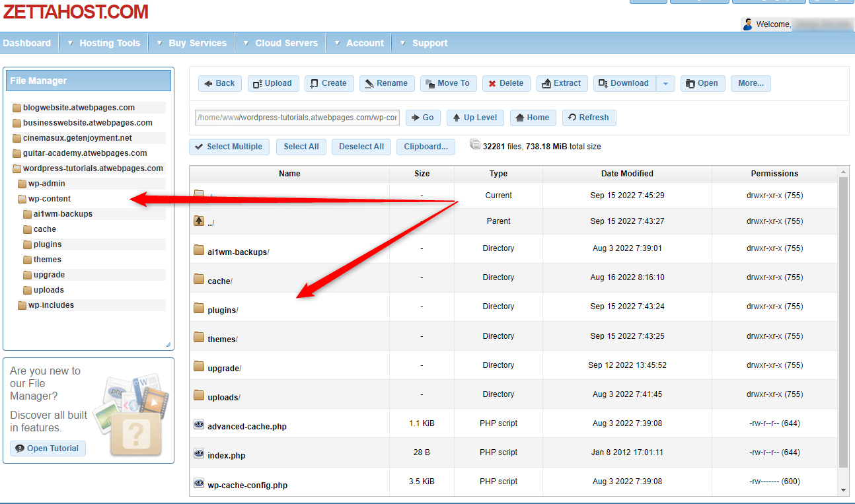The height and width of the screenshot is (504, 855).
Task: Sort by the Date Modified column header
Action: pyautogui.click(x=628, y=174)
